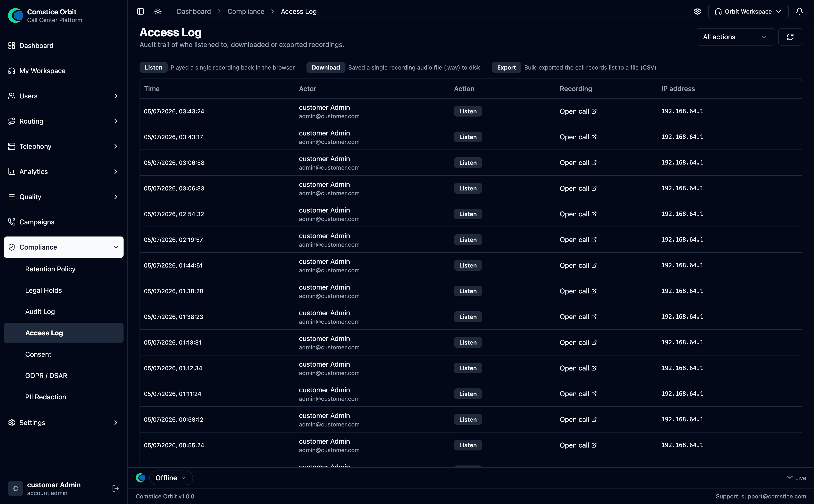Switch theme with the sun icon
814x504 pixels.
coord(158,11)
